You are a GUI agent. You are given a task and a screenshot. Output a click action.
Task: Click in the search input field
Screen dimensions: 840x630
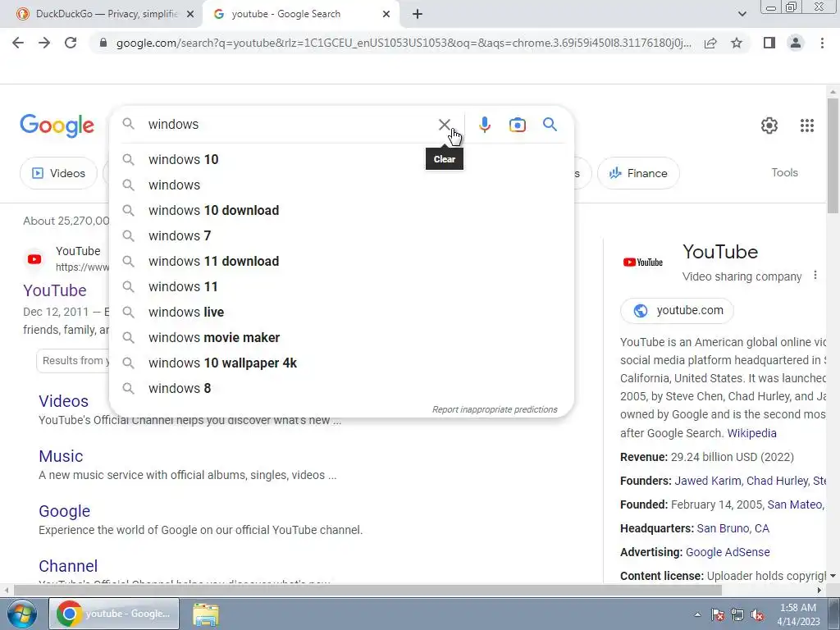pos(290,125)
